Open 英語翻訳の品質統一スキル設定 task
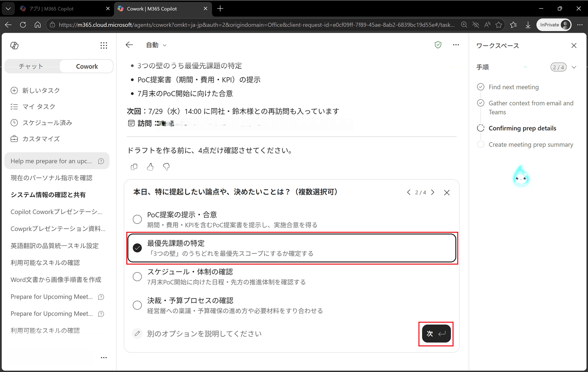This screenshot has width=588, height=372. [54, 246]
